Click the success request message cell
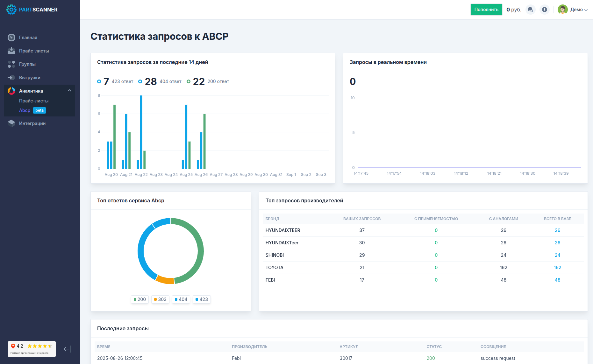This screenshot has height=364, width=593. (498, 358)
